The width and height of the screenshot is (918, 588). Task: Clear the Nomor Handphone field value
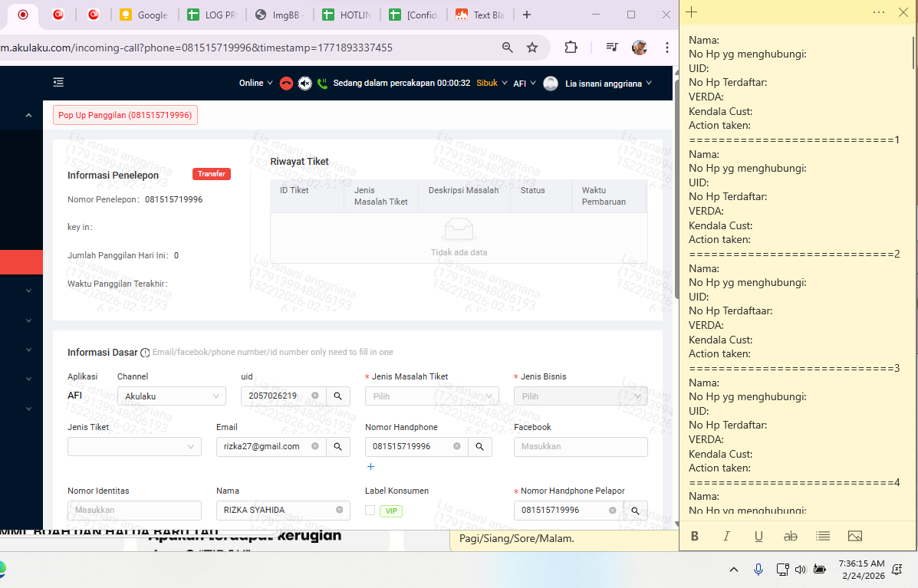click(456, 446)
